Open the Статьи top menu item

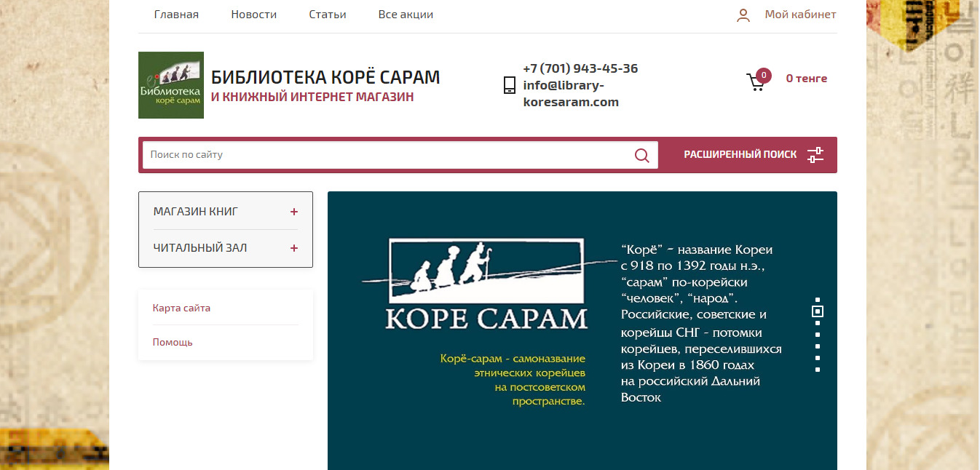click(x=328, y=15)
